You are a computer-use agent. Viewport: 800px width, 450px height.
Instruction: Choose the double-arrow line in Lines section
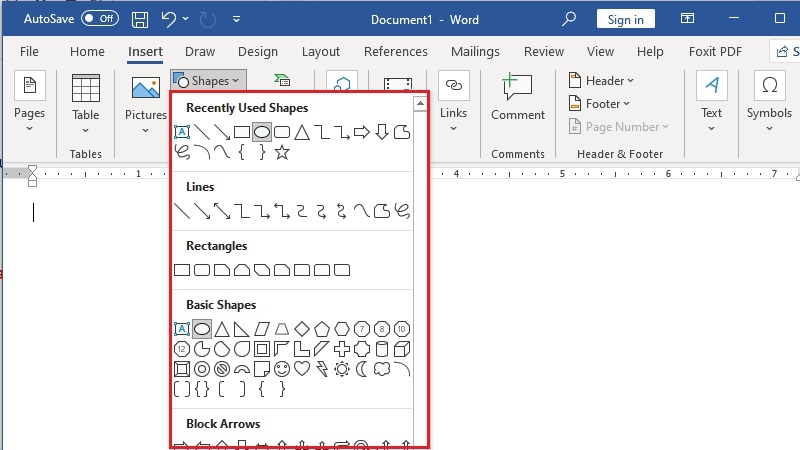tap(222, 211)
